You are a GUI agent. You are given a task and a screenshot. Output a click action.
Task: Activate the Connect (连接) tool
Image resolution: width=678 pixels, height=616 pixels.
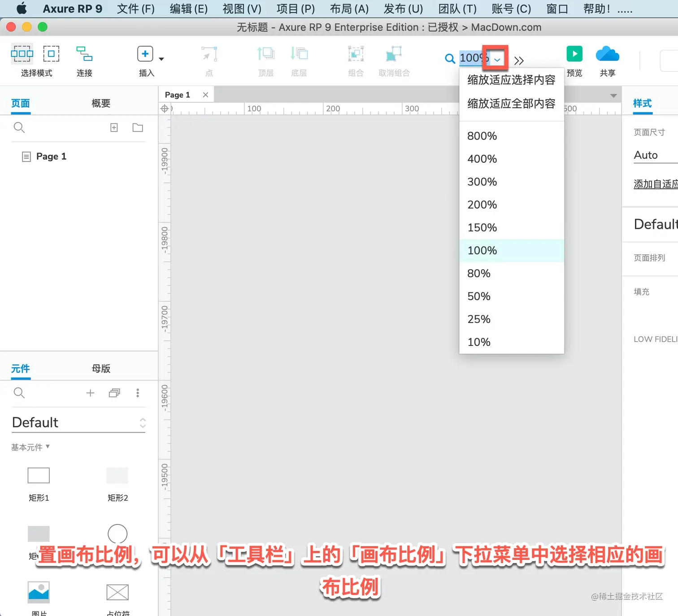pyautogui.click(x=84, y=54)
